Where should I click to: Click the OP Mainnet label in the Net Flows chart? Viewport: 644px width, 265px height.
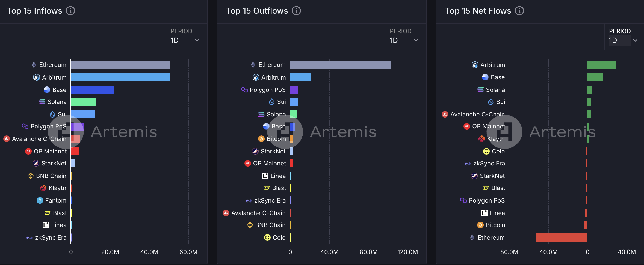(489, 126)
